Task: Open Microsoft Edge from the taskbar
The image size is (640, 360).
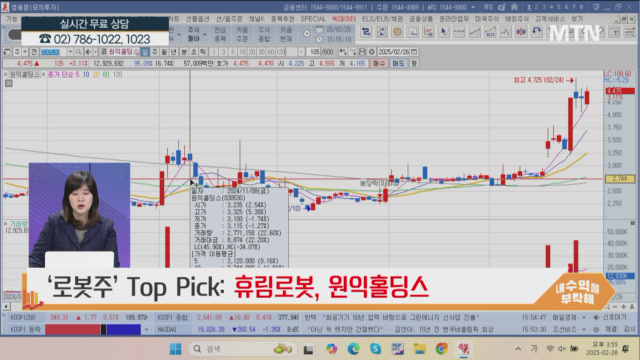Action: click(353, 349)
